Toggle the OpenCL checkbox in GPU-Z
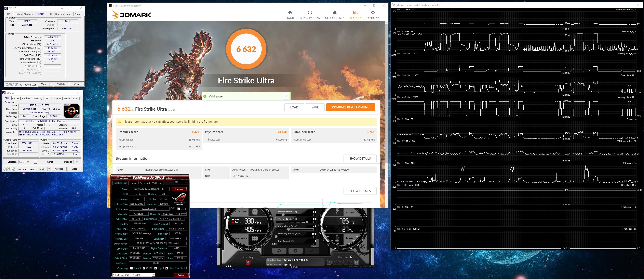The height and width of the screenshot is (279, 644). point(131,268)
